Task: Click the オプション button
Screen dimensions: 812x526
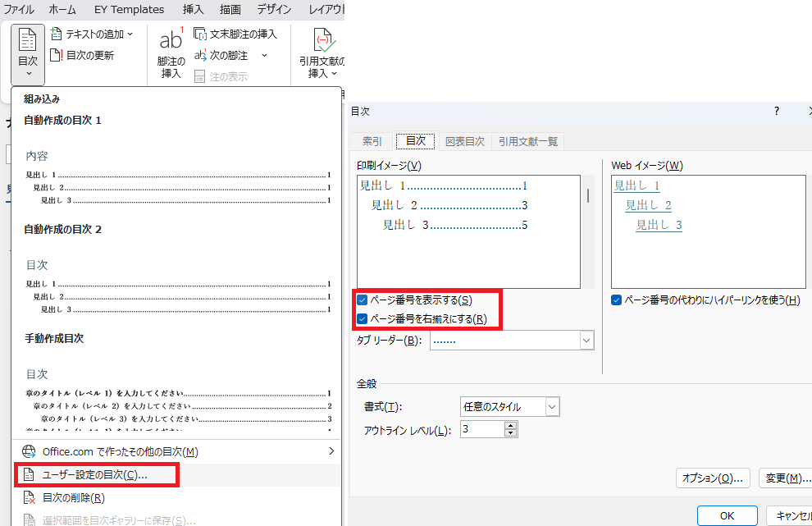Action: click(x=713, y=478)
